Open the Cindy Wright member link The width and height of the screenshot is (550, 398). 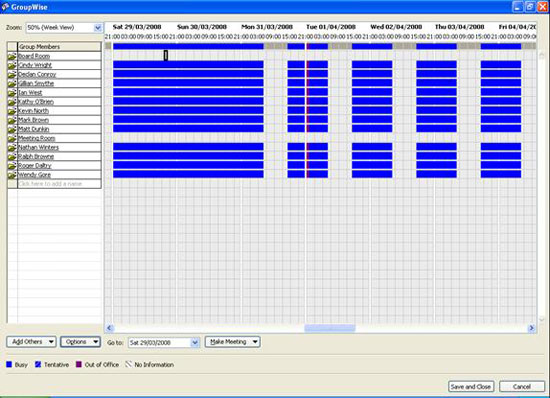35,65
